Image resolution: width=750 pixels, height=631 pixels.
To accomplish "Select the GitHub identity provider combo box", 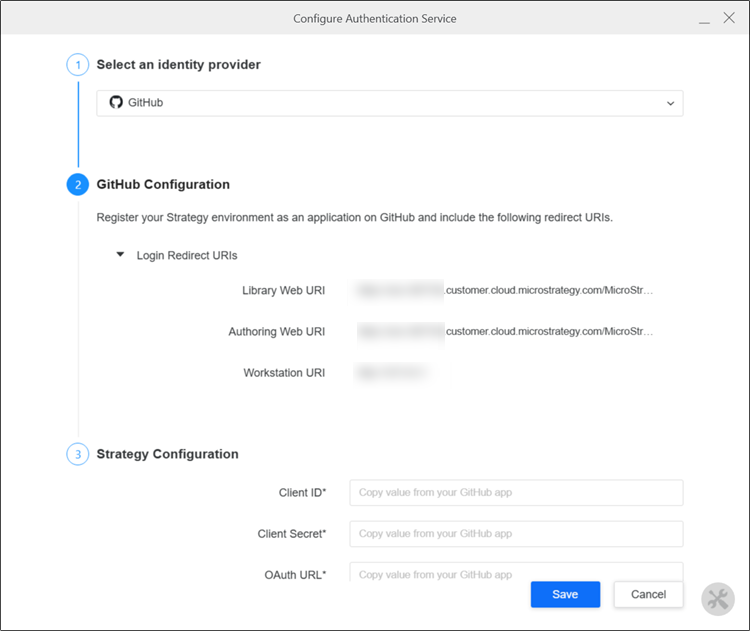I will pos(390,103).
